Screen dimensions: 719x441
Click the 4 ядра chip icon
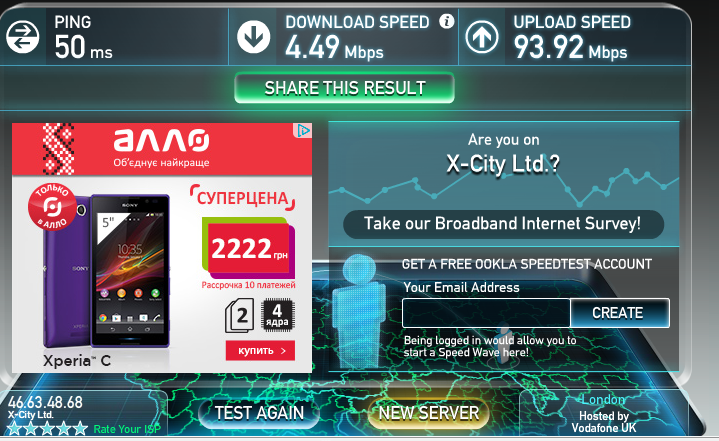point(277,315)
